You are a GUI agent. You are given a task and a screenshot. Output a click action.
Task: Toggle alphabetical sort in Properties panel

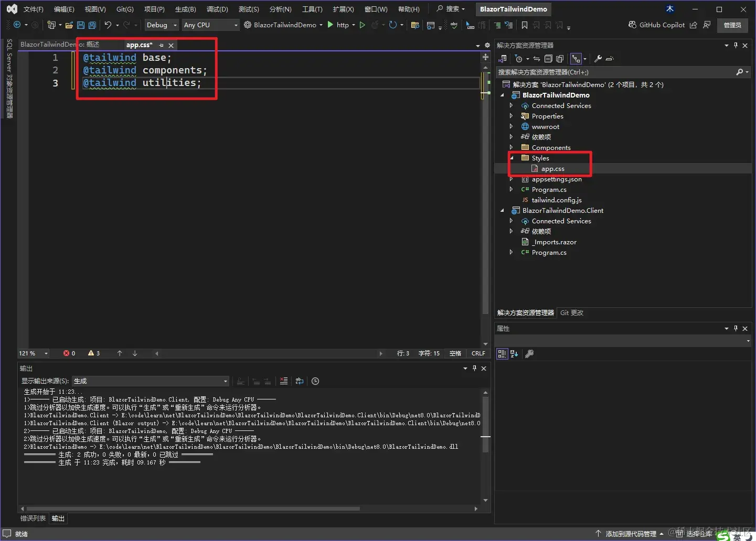[x=514, y=354]
